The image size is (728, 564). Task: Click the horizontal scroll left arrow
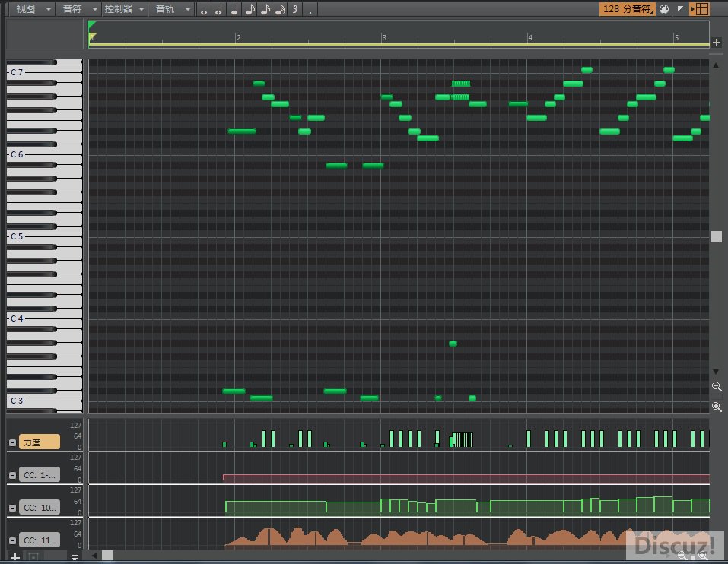pos(94,555)
